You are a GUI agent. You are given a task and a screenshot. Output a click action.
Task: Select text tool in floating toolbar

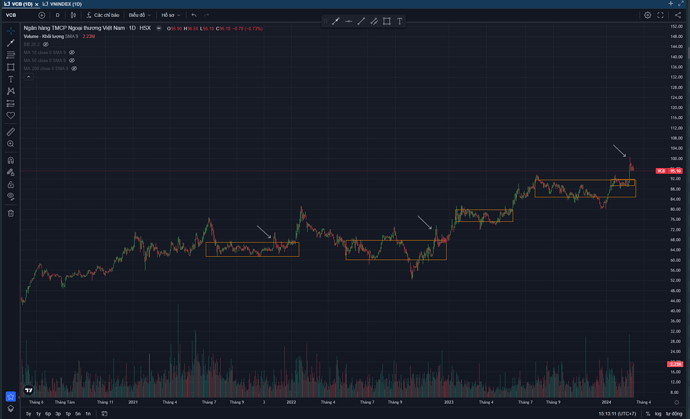pos(399,21)
